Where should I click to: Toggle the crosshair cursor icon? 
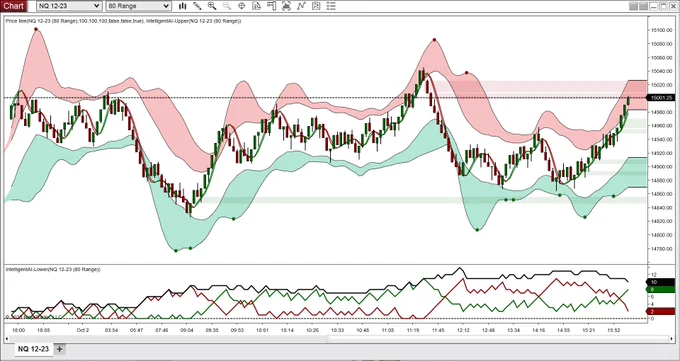(242, 6)
